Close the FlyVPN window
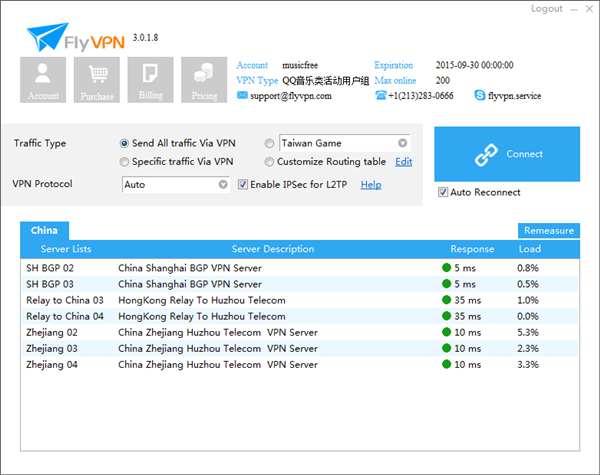600x475 pixels. pyautogui.click(x=589, y=9)
